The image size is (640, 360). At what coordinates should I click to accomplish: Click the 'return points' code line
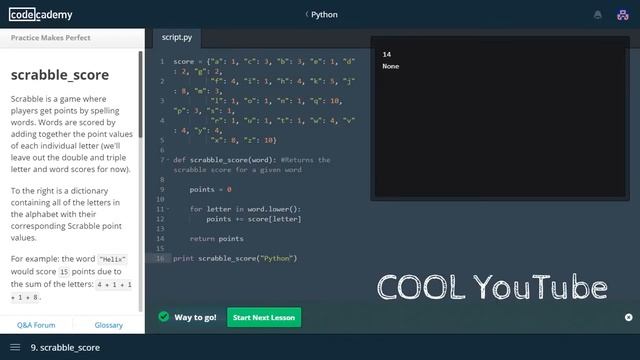tap(216, 239)
